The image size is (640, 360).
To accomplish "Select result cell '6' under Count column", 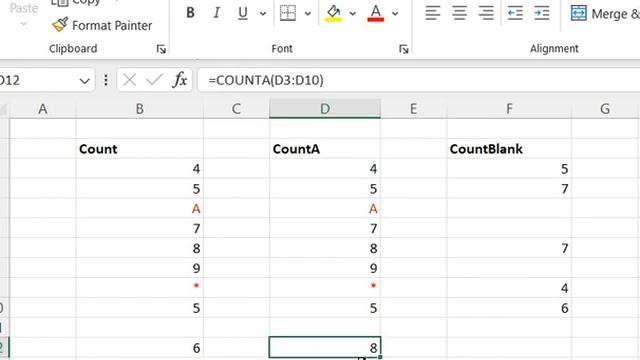I will pos(140,348).
